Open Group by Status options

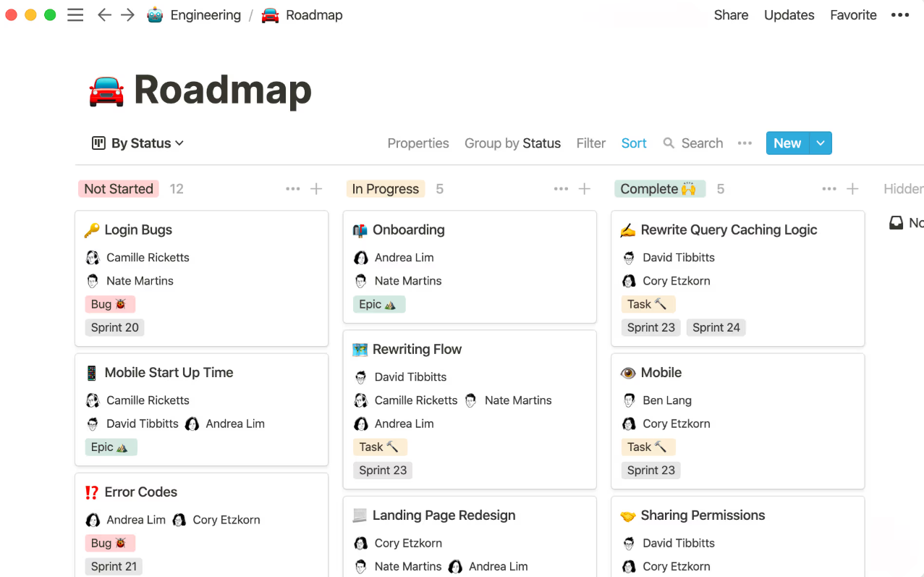point(512,143)
